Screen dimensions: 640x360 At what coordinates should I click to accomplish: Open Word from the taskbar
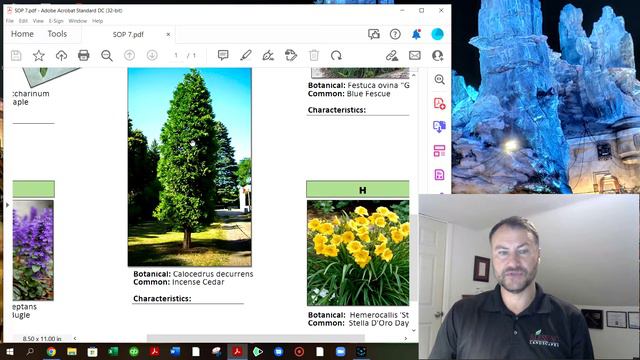click(x=175, y=351)
